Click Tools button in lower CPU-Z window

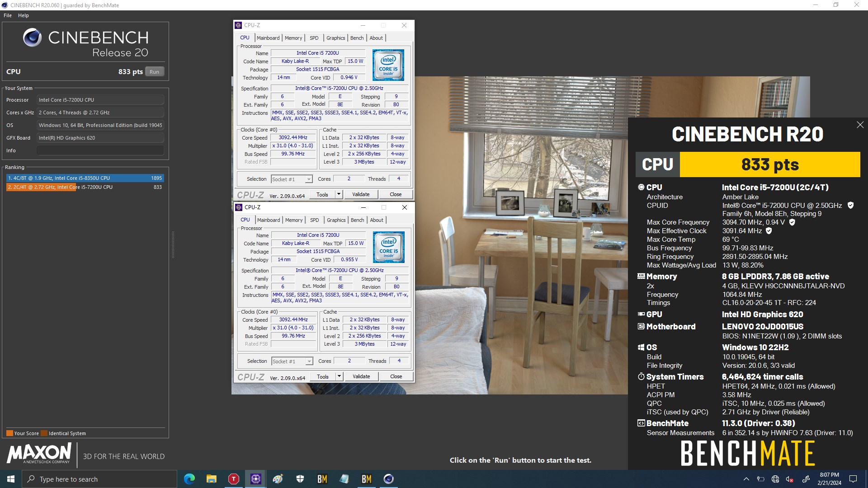point(323,376)
